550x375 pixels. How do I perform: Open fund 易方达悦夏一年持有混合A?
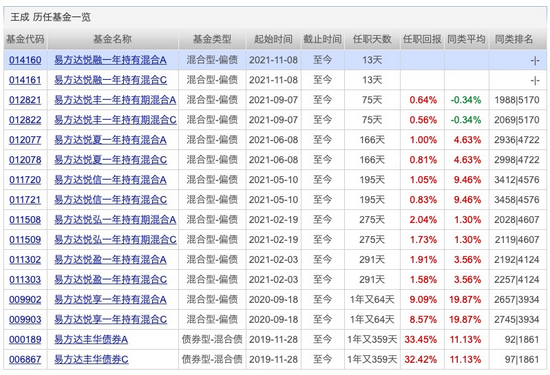[x=110, y=140]
